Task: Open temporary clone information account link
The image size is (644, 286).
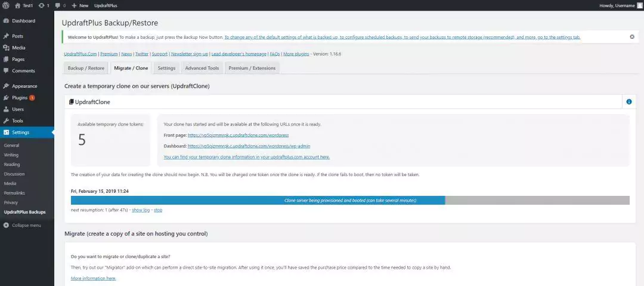Action: 246,157
